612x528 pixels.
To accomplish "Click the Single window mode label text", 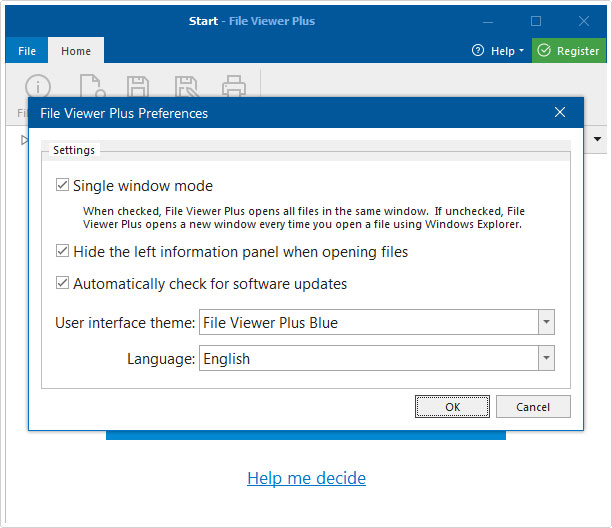I will 143,186.
